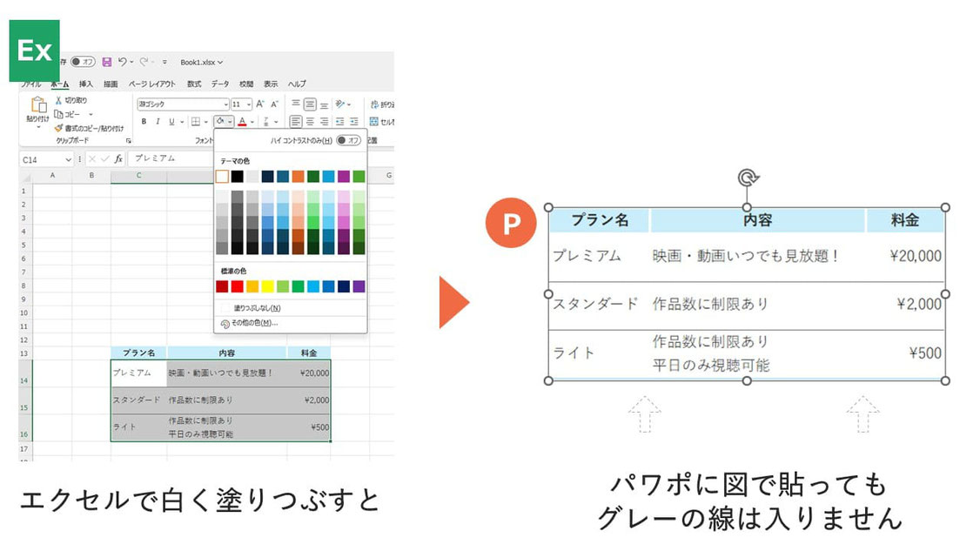980x551 pixels.
Task: Click Excel cell containing ¥20,000
Action: coord(309,373)
